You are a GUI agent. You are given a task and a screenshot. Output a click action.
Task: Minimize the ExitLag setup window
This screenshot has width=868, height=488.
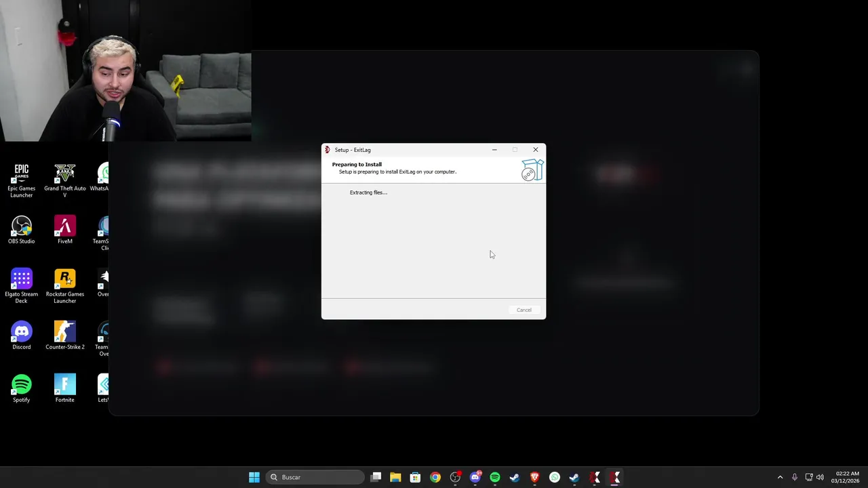[494, 150]
